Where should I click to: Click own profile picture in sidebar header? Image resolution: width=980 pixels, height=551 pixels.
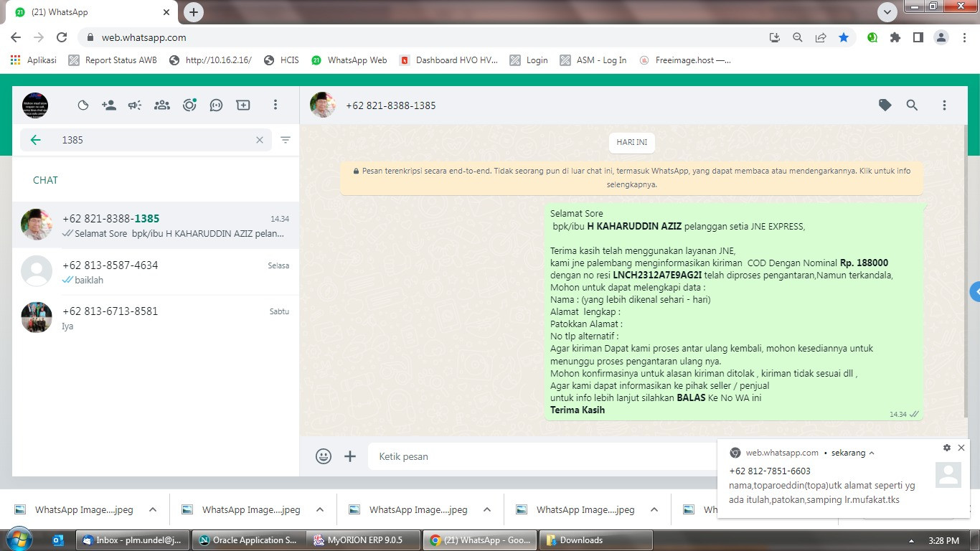click(35, 105)
